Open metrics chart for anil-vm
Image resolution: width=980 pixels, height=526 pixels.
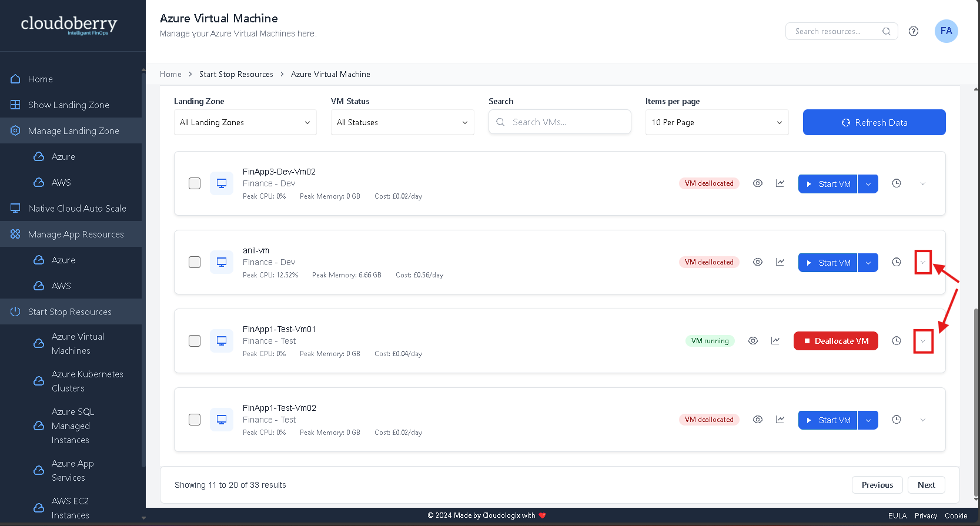[x=780, y=262]
